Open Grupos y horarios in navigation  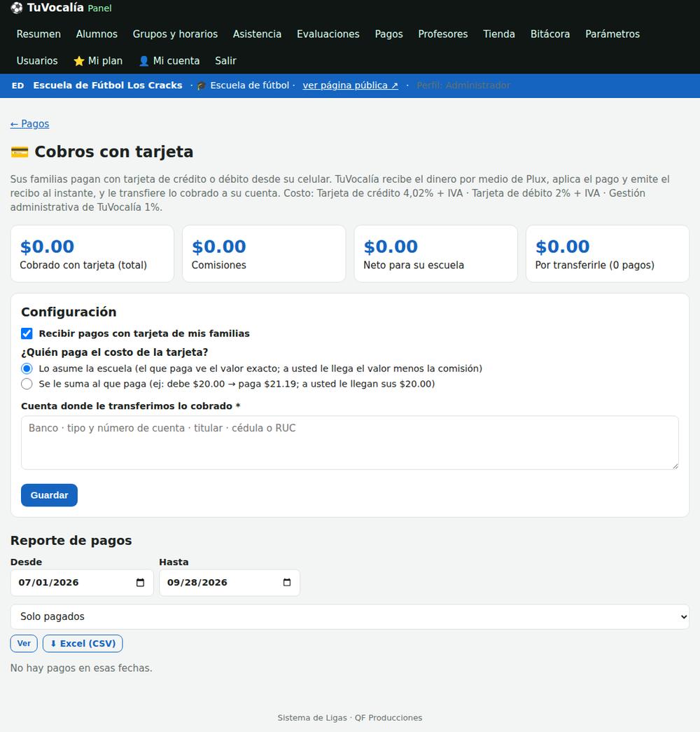(x=175, y=34)
